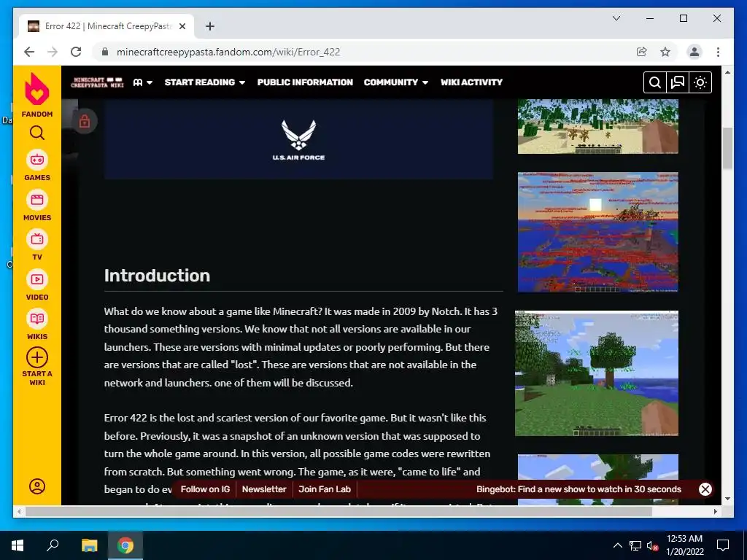Click the Introduction heading
This screenshot has height=560, width=747.
pos(158,275)
